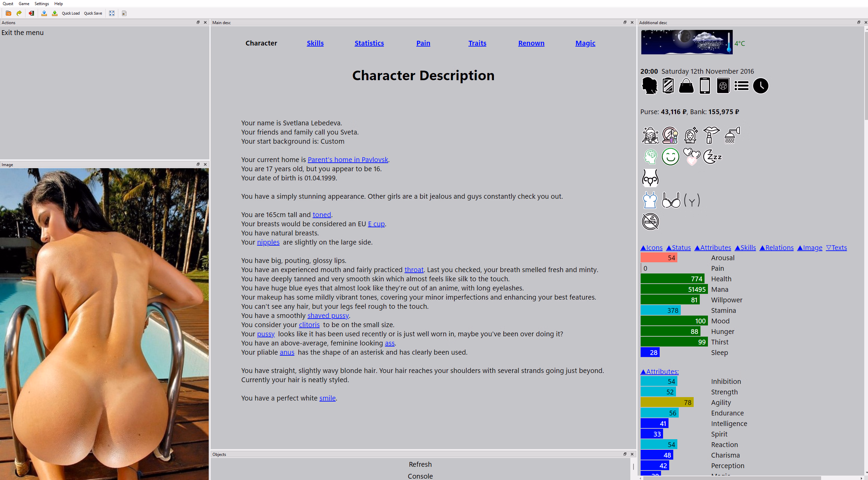Collapse the Status section toggle
The image size is (868, 480).
(678, 248)
